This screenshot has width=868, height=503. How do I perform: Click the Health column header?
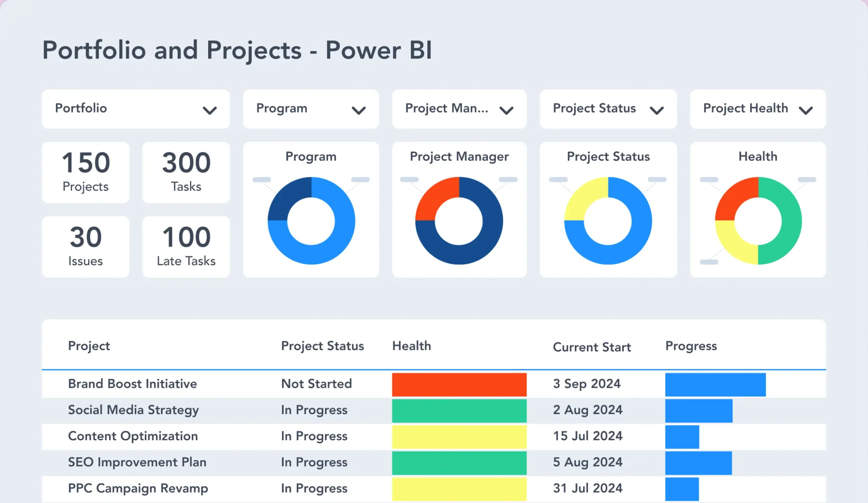pos(412,346)
